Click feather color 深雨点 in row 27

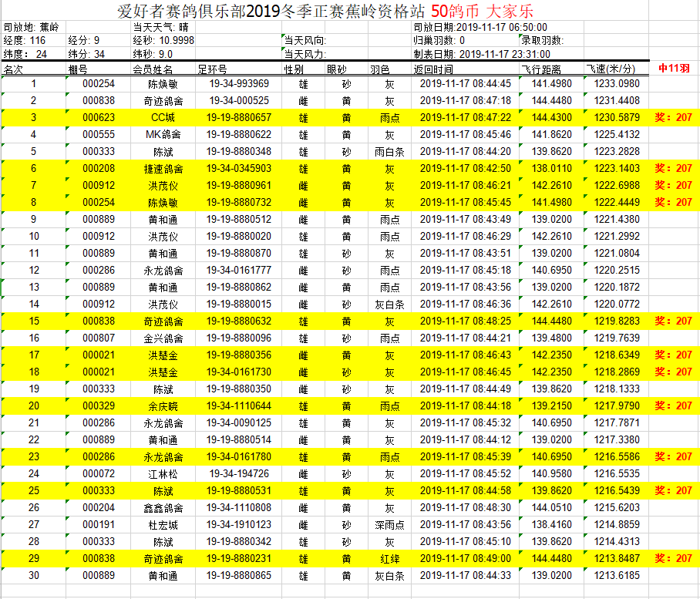point(389,525)
